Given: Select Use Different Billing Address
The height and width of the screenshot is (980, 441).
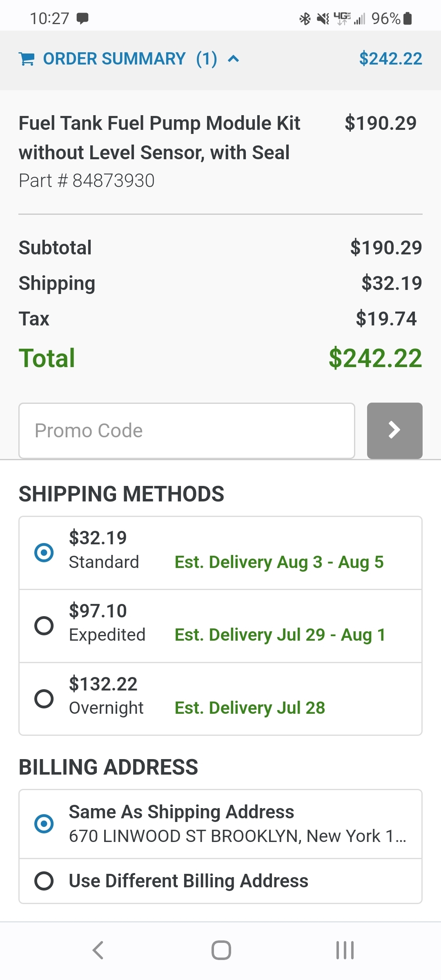Looking at the screenshot, I should coord(44,881).
